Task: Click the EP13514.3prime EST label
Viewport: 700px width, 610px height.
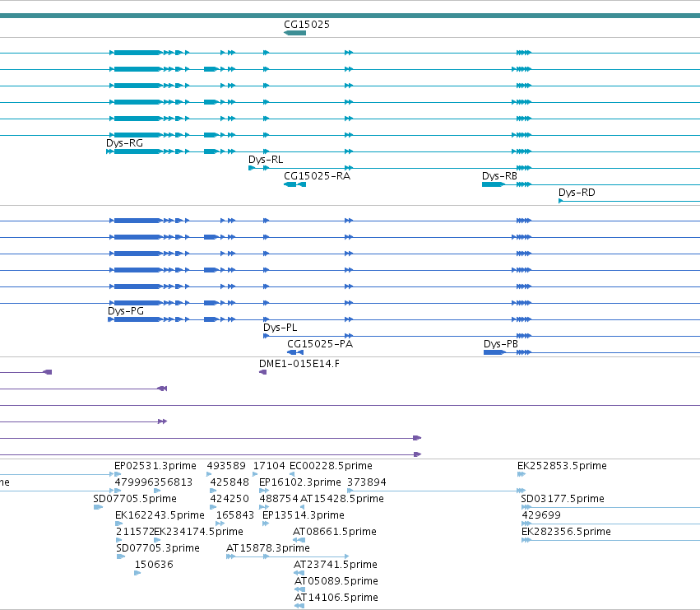Action: (304, 515)
